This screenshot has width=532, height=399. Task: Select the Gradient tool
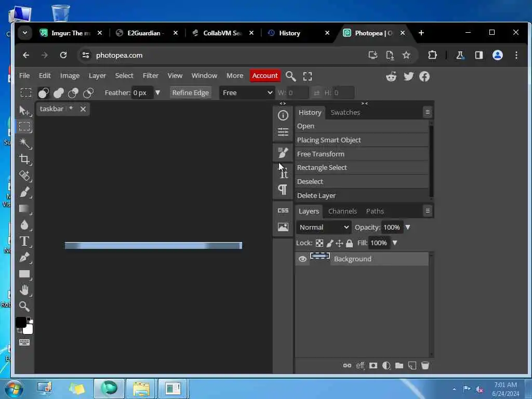tap(24, 208)
